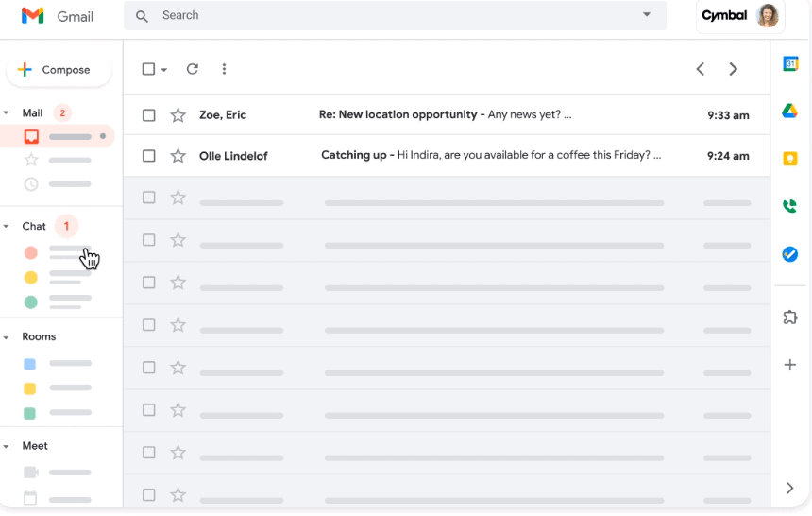Click the search magnifier icon
The height and width of the screenshot is (516, 812).
pyautogui.click(x=142, y=16)
